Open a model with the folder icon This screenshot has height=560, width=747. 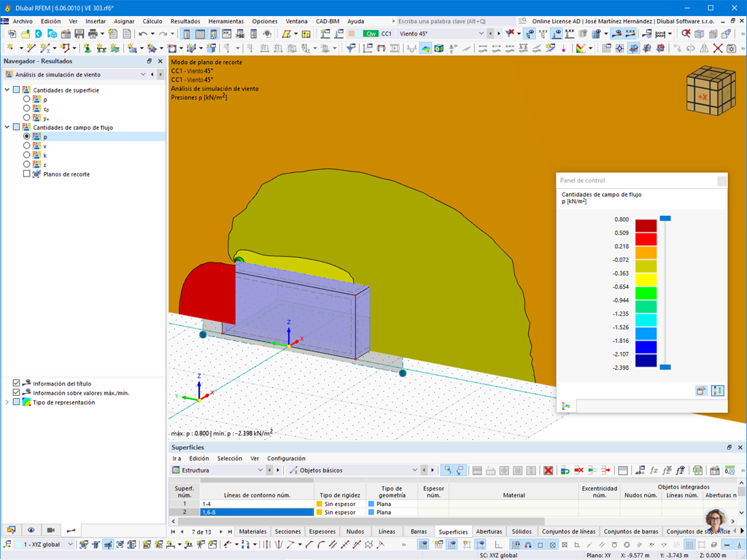[x=26, y=34]
